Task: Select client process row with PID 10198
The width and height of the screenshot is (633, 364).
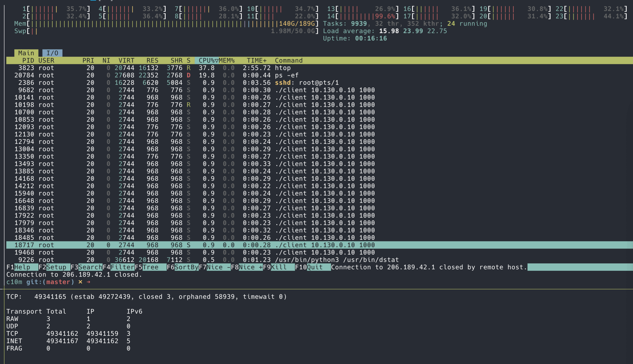Action: pos(320,105)
